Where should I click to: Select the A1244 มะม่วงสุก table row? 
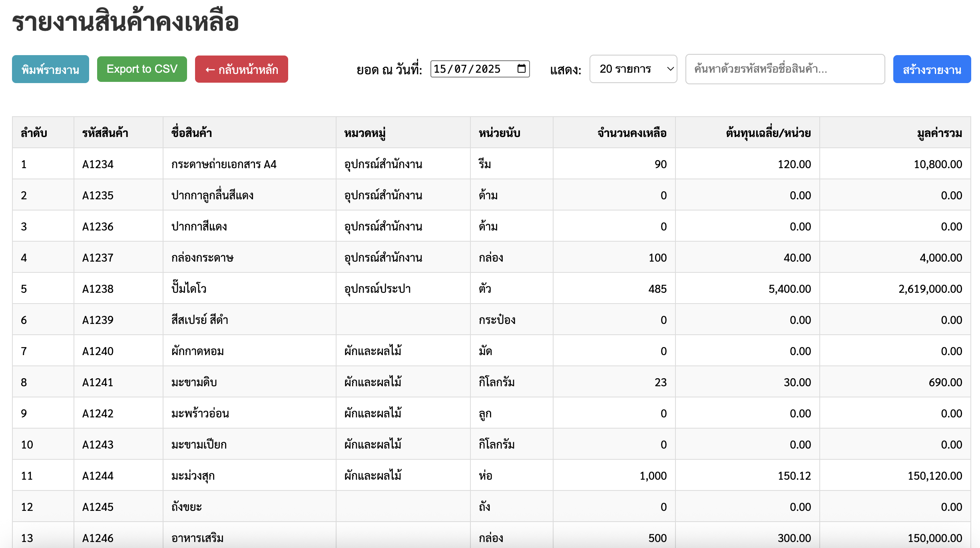pos(400,475)
